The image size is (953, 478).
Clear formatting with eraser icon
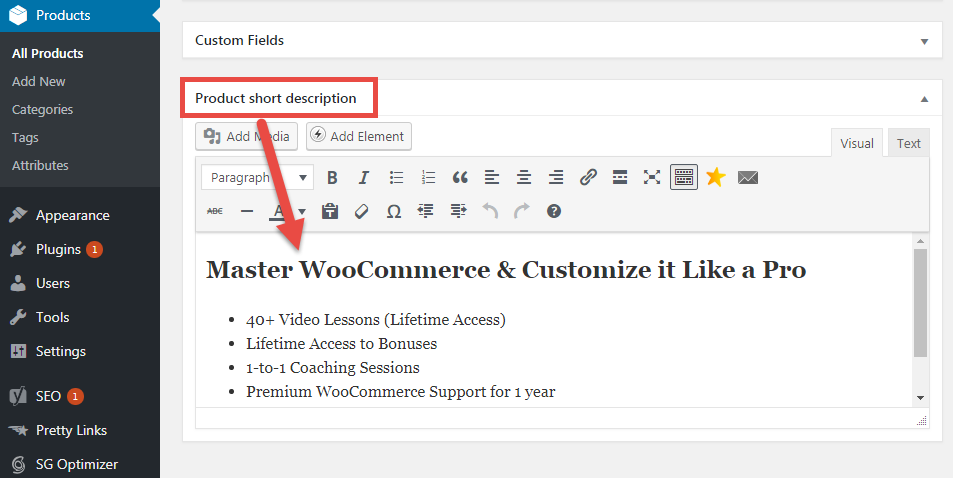362,211
